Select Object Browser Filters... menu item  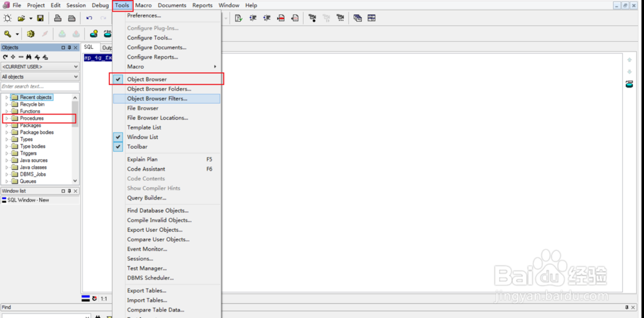[167, 98]
